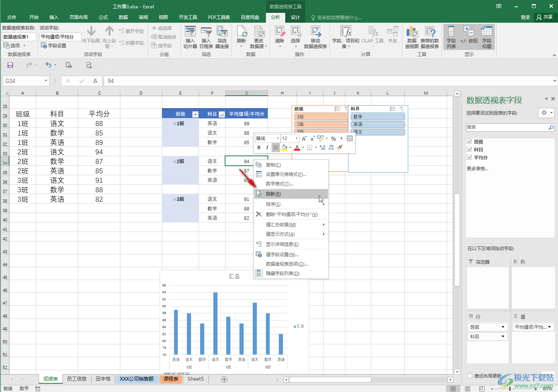Toggle Field Headers (字段标题) button

(x=487, y=37)
